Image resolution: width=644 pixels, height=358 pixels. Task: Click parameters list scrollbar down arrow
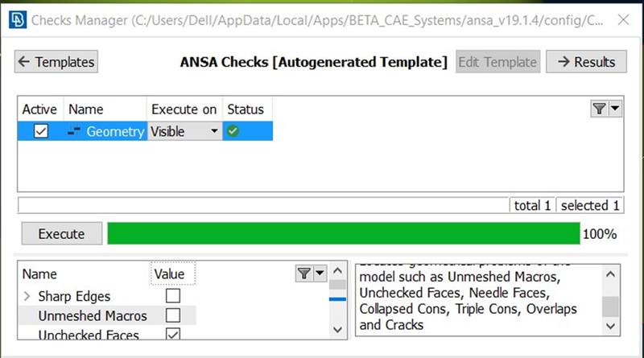337,330
